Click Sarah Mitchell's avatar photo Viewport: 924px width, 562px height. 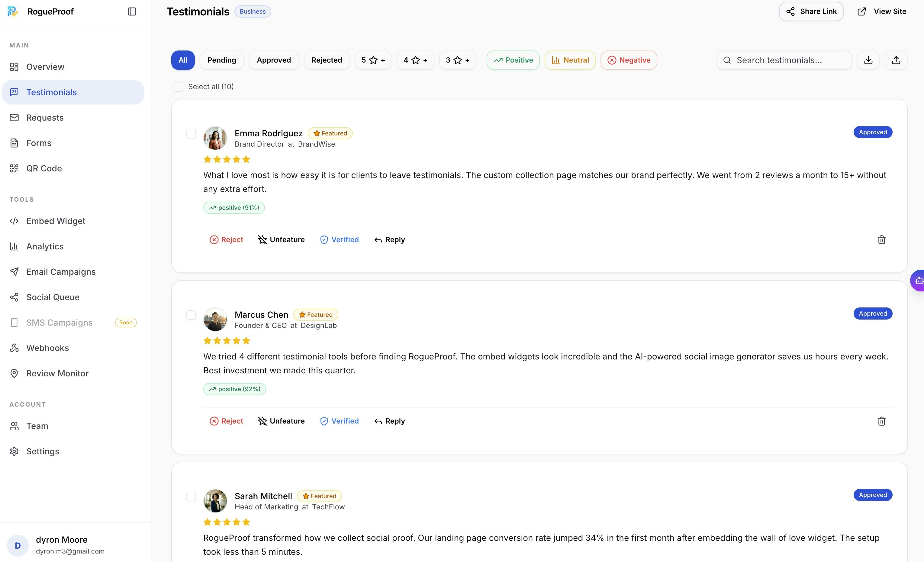point(215,501)
